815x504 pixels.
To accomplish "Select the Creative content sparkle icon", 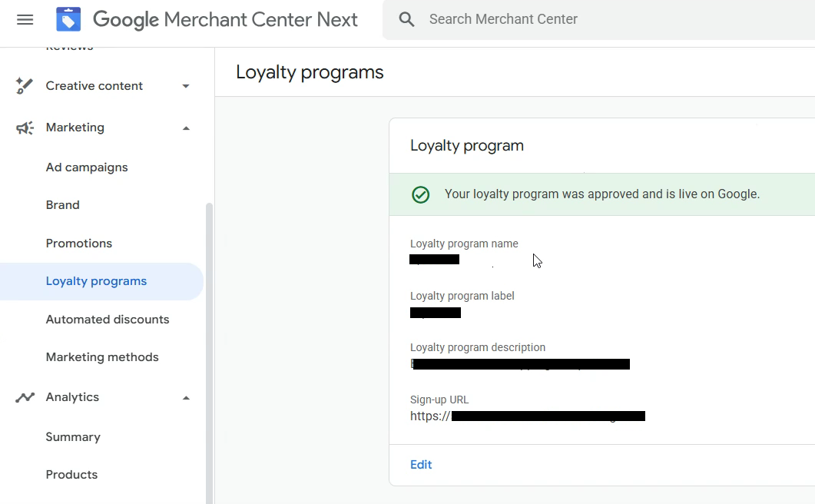I will (24, 85).
